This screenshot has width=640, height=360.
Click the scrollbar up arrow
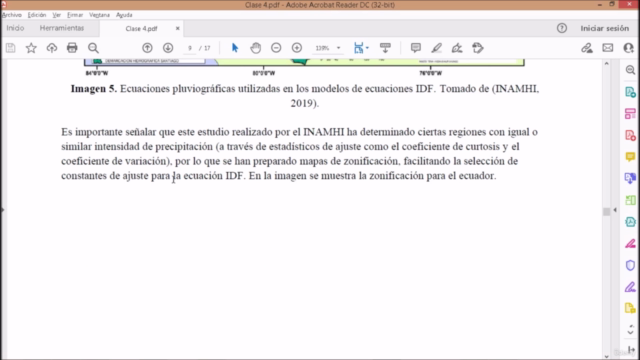tap(607, 63)
